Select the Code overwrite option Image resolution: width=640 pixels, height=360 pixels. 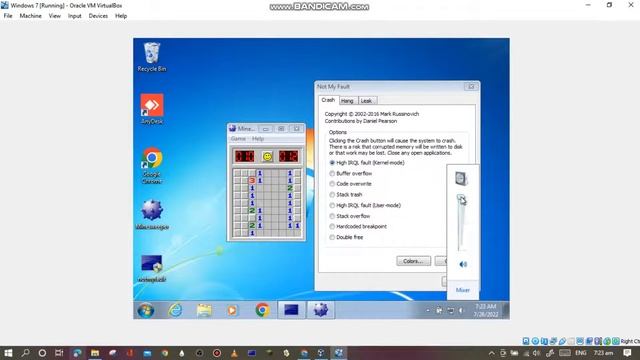(350, 184)
